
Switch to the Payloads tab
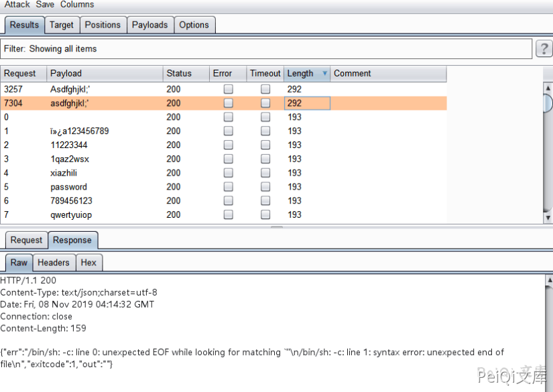[x=149, y=25]
